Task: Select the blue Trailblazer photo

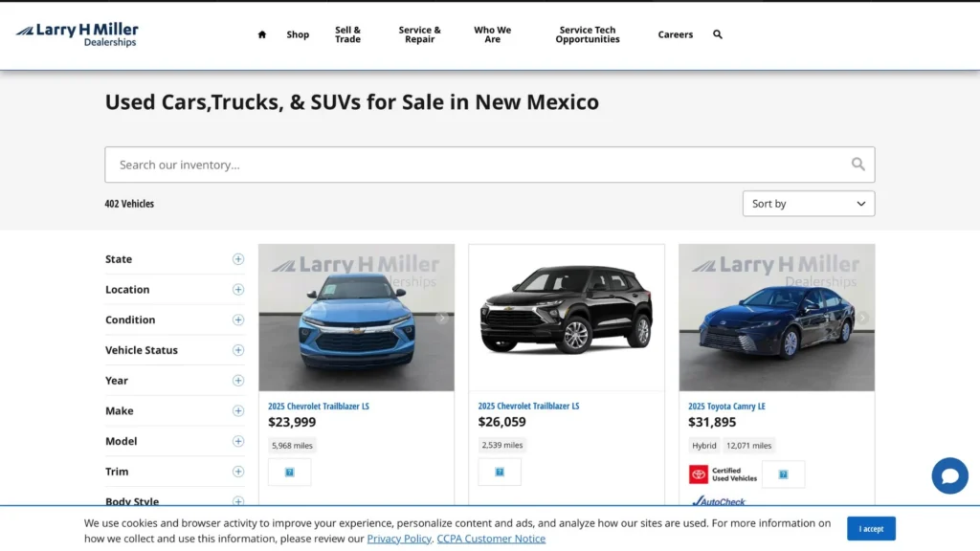Action: pyautogui.click(x=356, y=318)
